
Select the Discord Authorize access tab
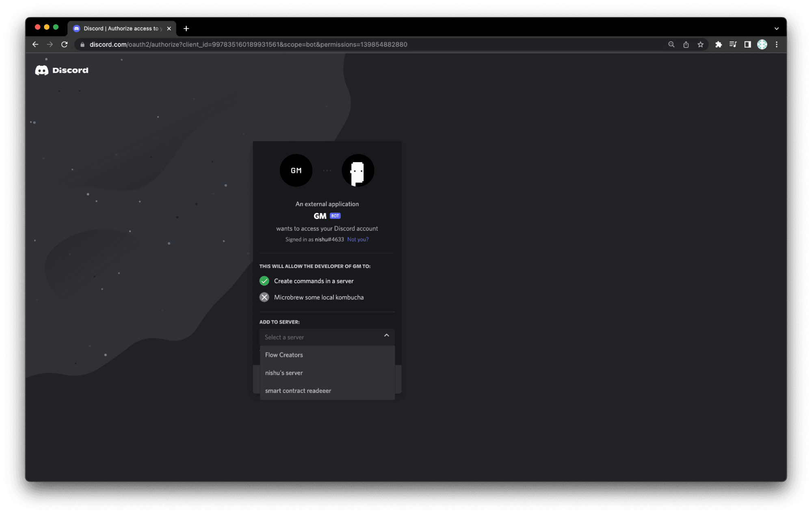click(x=122, y=28)
